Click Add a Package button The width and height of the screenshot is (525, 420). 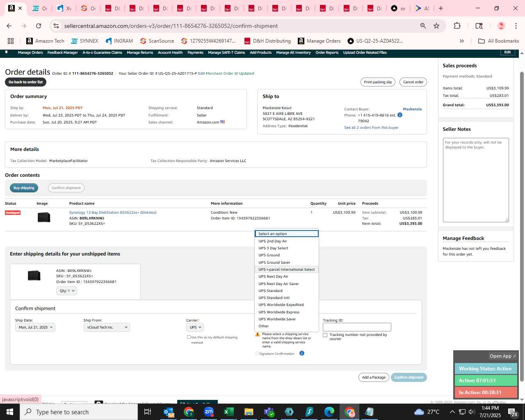click(374, 377)
